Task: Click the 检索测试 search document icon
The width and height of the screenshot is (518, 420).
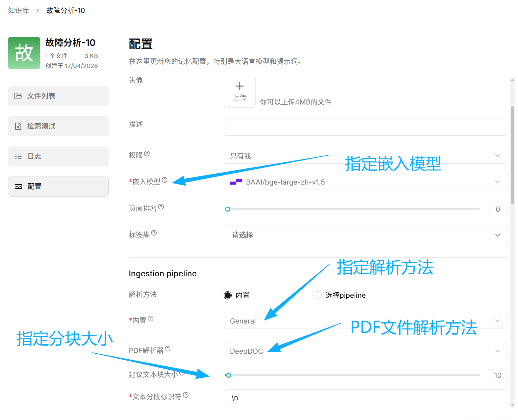Action: (18, 126)
